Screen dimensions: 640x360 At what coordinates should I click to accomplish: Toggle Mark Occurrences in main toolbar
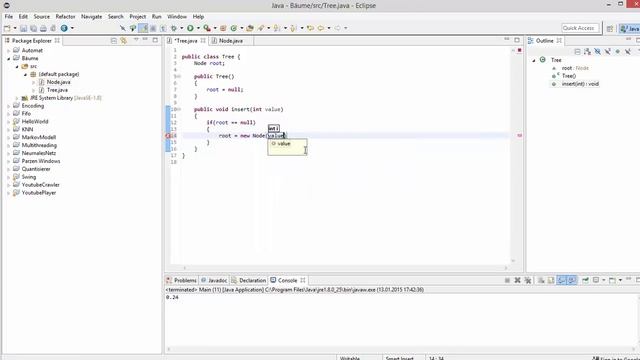(143, 28)
